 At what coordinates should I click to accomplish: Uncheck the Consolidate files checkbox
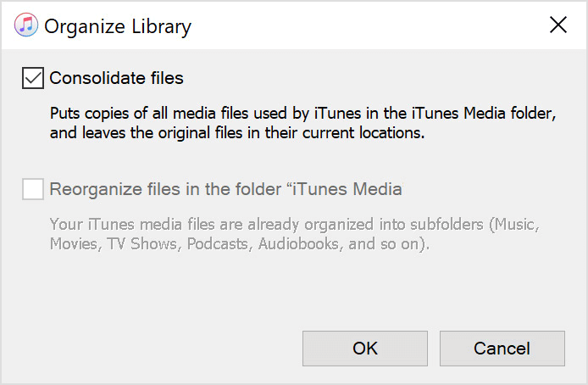pos(33,79)
